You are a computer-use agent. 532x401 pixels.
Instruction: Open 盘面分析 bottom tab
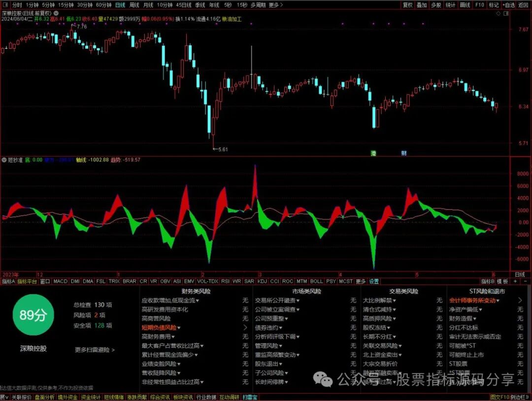click(x=44, y=397)
